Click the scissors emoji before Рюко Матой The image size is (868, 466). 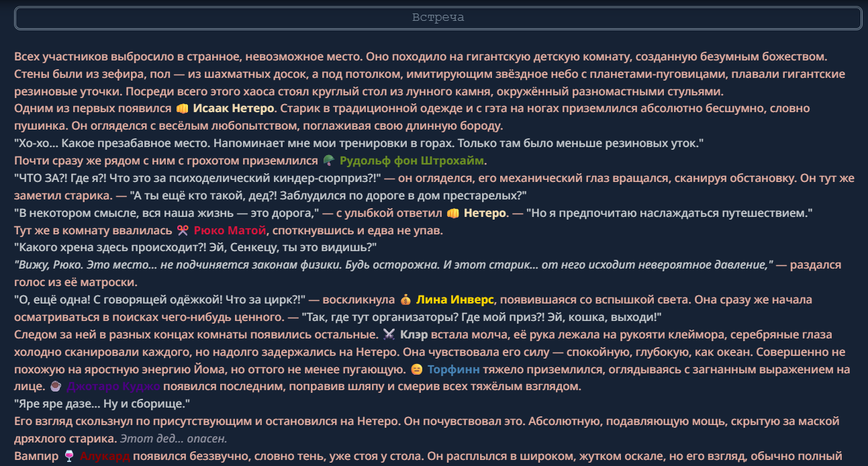183,230
